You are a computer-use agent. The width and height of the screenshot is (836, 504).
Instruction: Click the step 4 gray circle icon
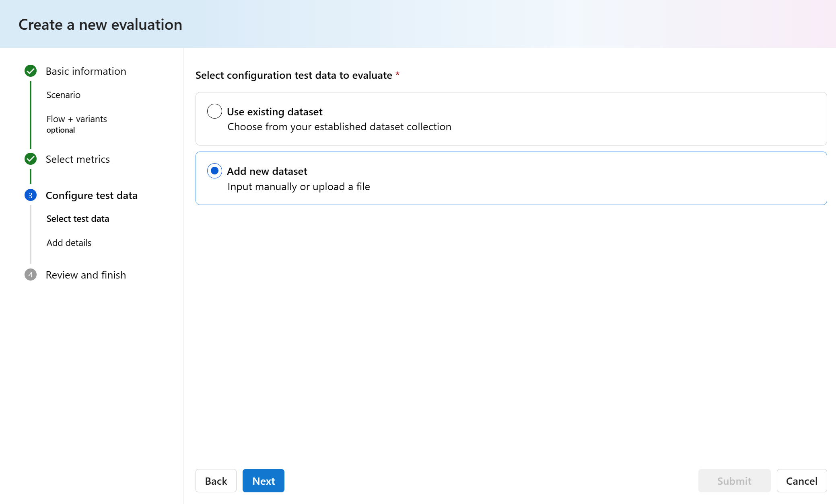point(31,275)
